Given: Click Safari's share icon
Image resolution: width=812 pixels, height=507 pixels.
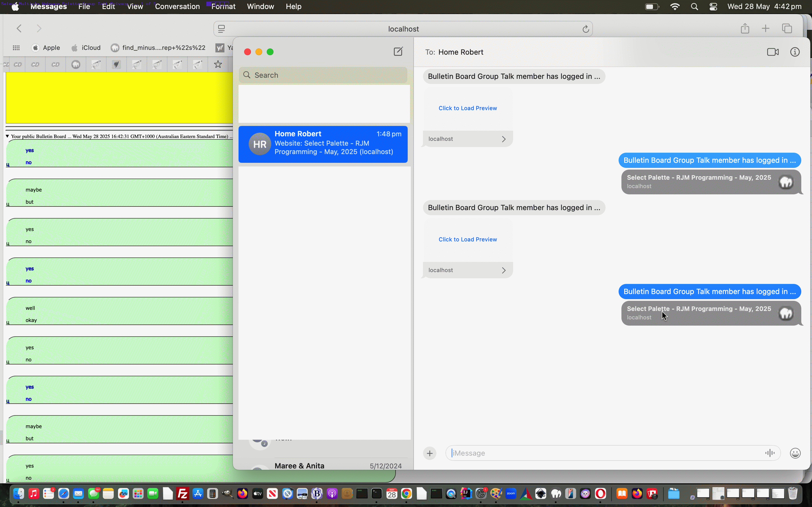Looking at the screenshot, I should pyautogui.click(x=745, y=28).
